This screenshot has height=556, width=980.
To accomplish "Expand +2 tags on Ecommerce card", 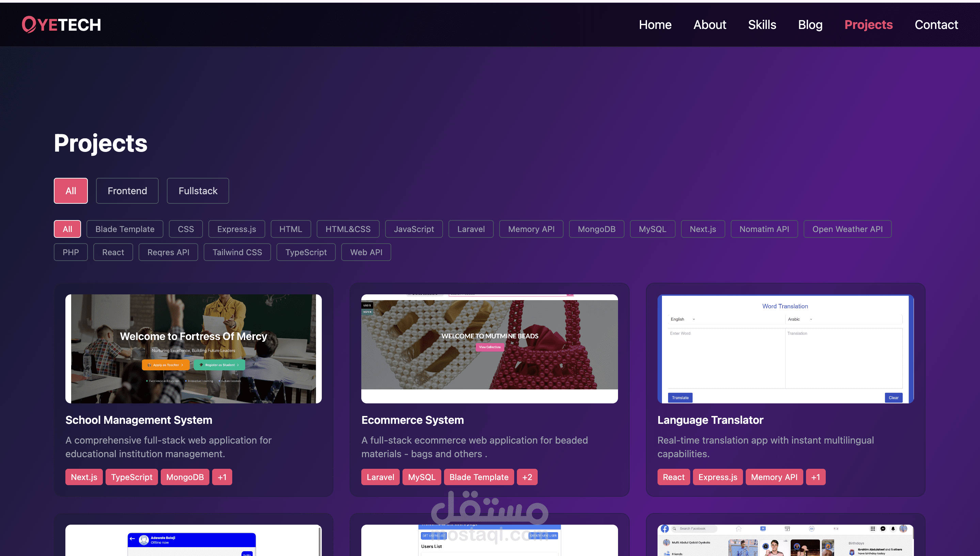I will point(527,477).
